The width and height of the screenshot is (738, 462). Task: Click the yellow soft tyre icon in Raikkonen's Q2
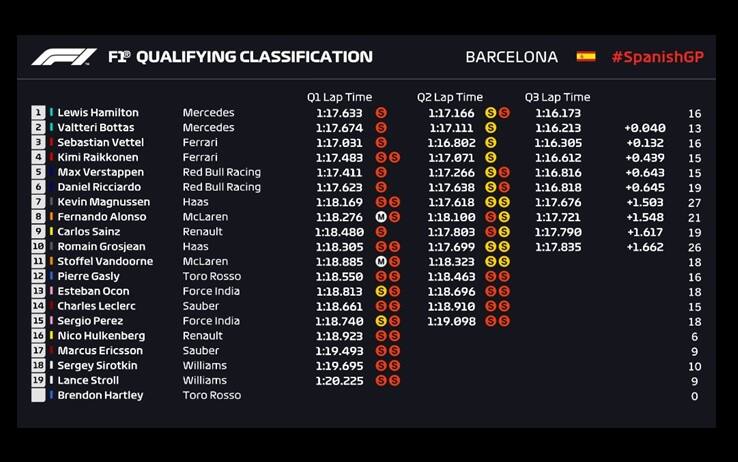pos(491,158)
